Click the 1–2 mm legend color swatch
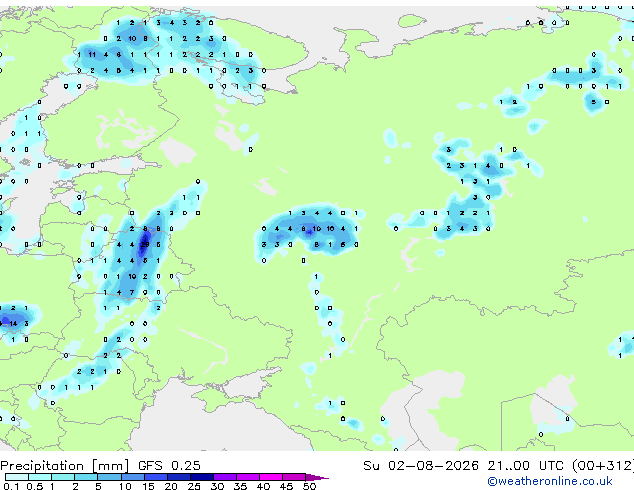Screen dimensions: 634x490 (63, 477)
